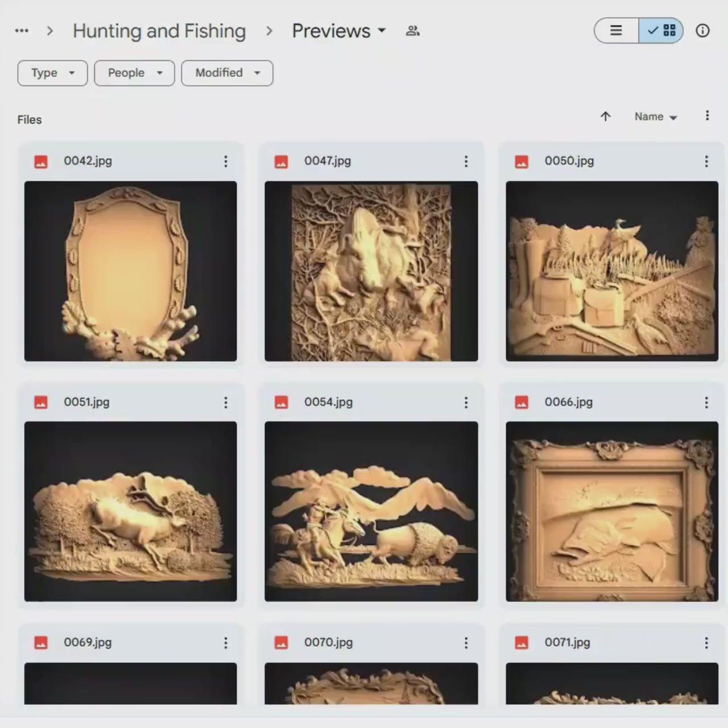Click the shared people icon

coord(413,31)
